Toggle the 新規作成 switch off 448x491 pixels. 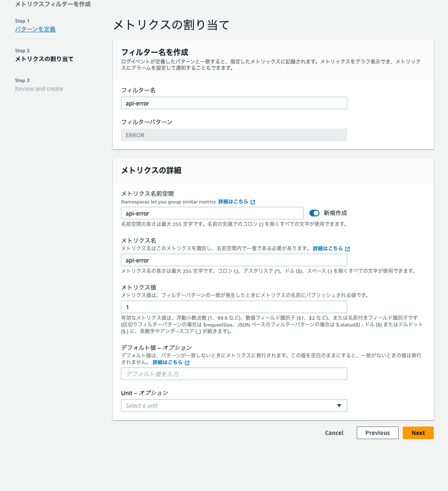(314, 213)
